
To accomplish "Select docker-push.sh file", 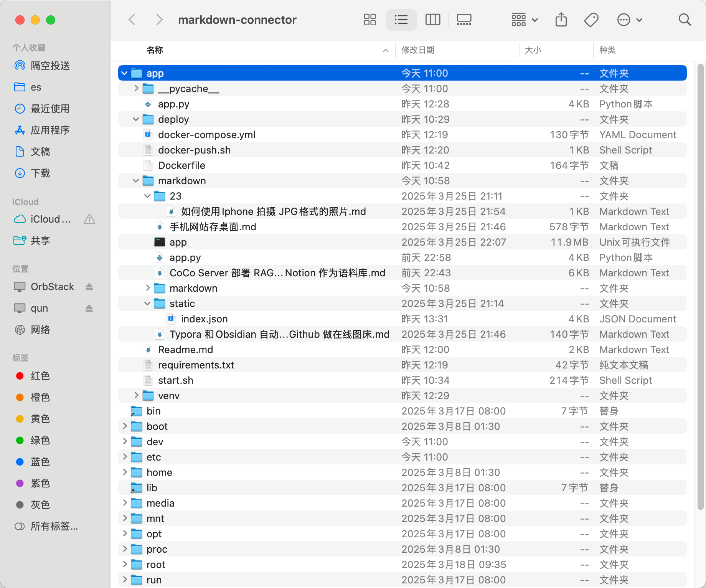I will [402, 150].
